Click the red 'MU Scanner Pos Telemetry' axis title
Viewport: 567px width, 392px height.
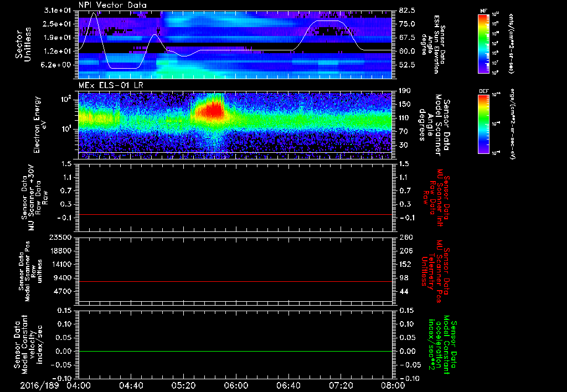pyautogui.click(x=435, y=271)
